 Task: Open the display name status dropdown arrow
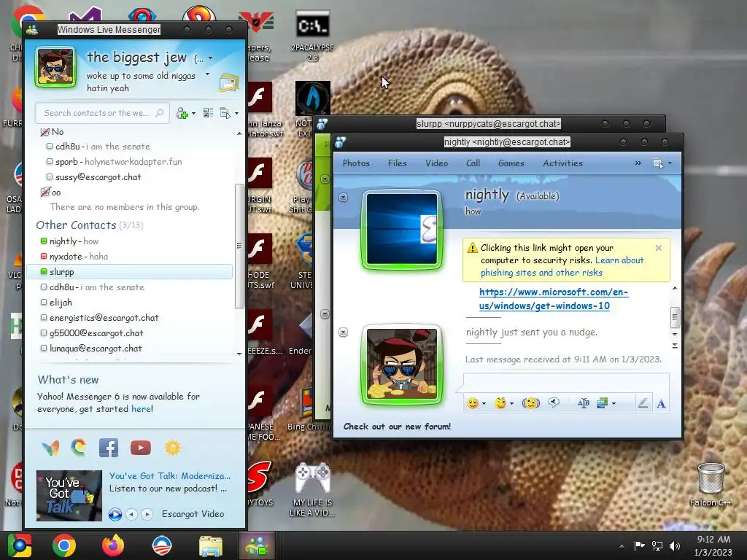coord(211,58)
